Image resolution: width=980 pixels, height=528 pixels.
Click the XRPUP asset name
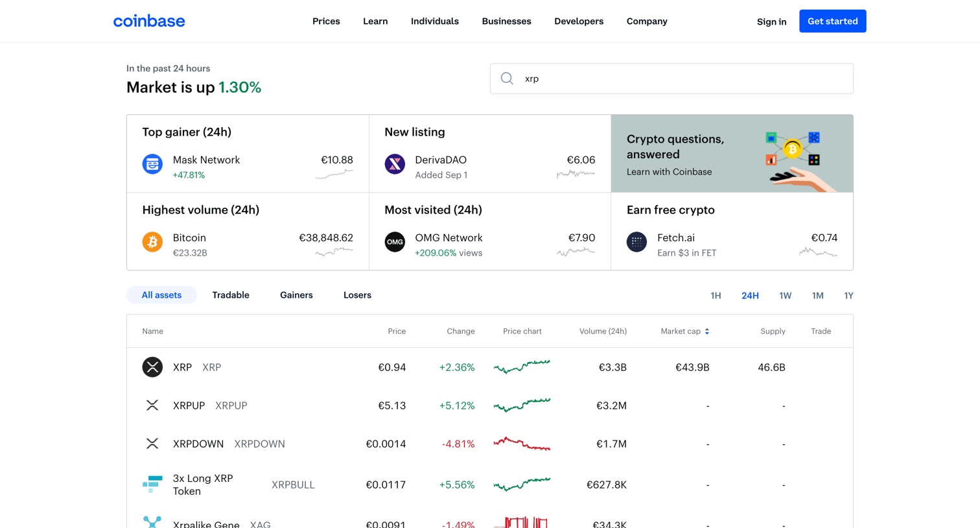[189, 405]
